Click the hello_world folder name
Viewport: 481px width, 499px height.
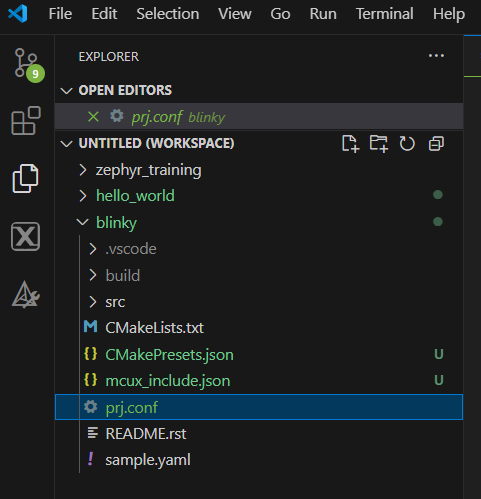click(x=135, y=196)
